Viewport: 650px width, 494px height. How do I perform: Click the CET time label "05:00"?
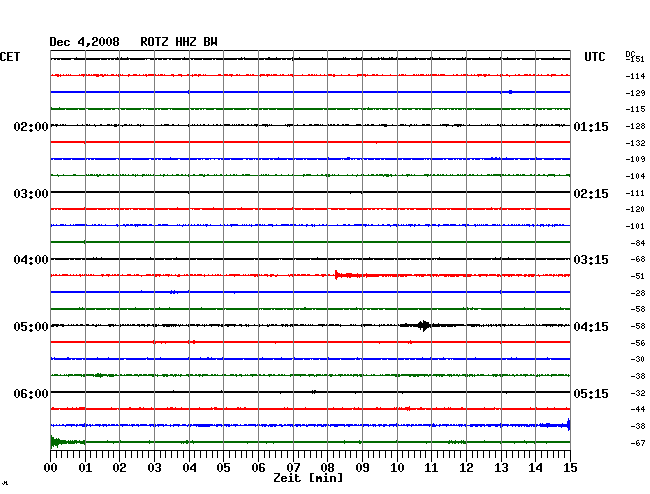31,327
